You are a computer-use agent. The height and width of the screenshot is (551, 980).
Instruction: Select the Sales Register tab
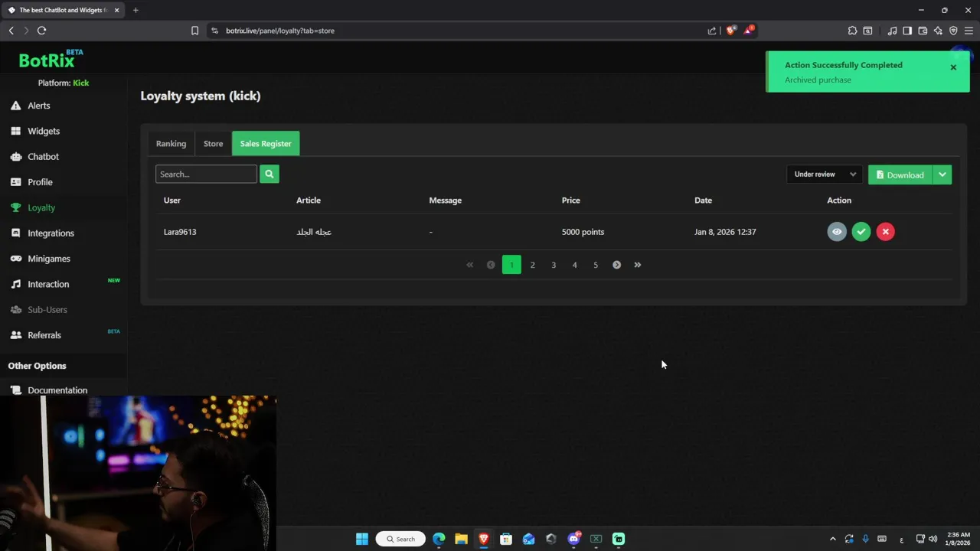click(x=266, y=144)
